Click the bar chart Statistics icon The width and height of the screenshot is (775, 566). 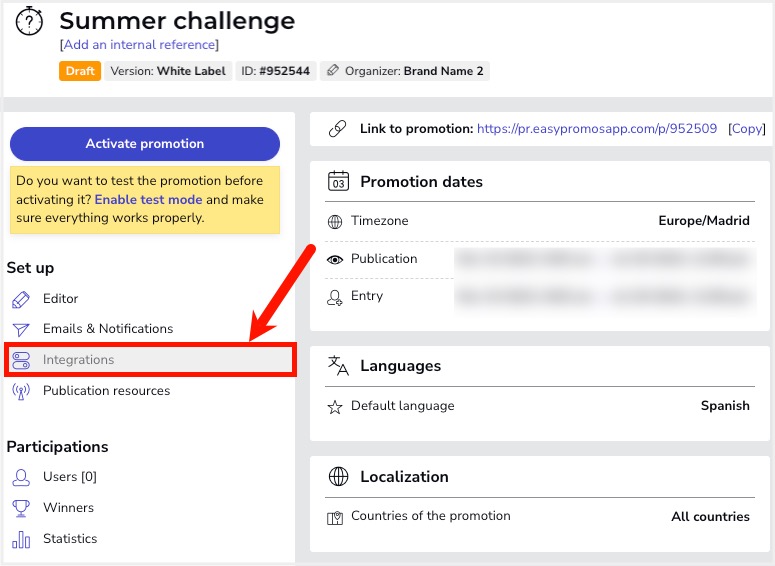point(21,539)
